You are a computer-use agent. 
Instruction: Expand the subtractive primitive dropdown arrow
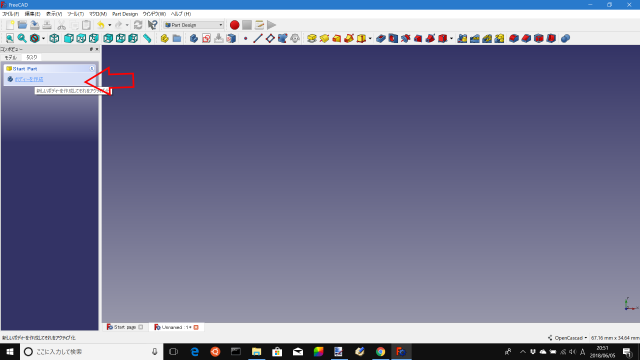[451, 39]
